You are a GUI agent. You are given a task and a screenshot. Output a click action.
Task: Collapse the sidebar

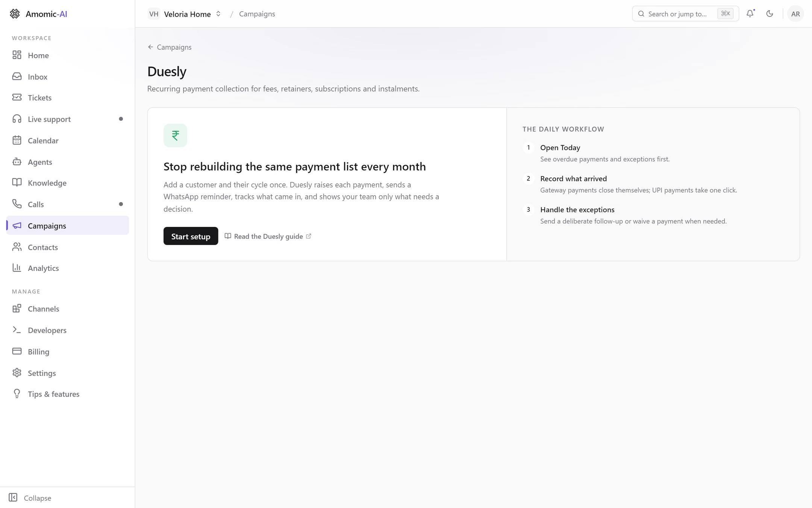30,497
